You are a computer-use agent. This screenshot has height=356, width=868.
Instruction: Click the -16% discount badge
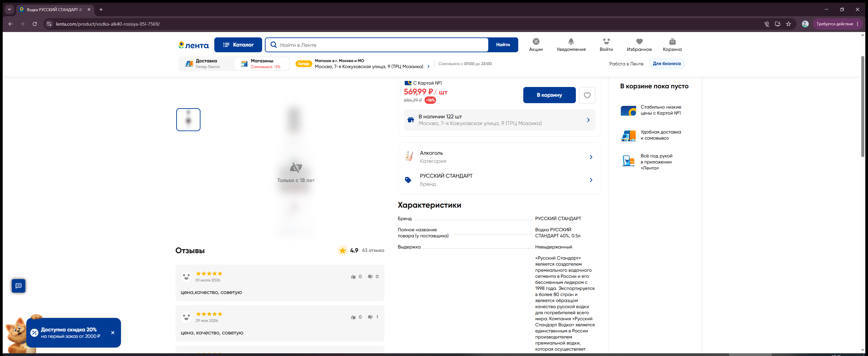[x=430, y=100]
